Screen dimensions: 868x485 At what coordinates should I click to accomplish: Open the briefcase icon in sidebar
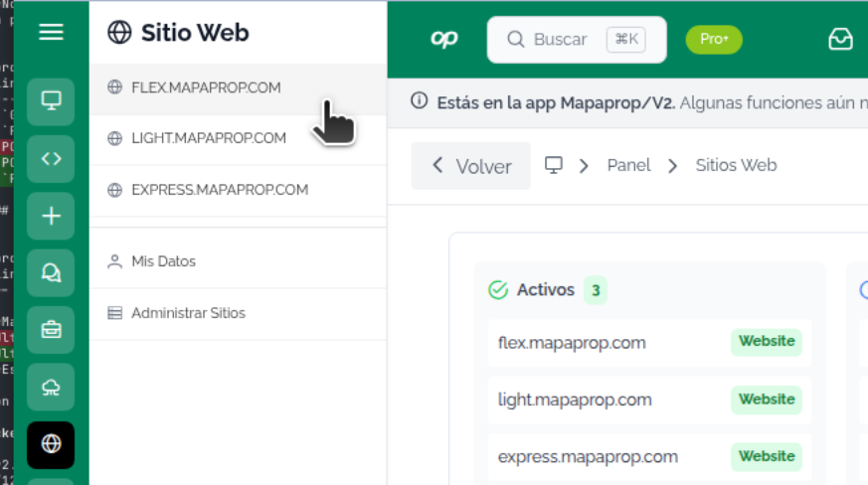(51, 330)
